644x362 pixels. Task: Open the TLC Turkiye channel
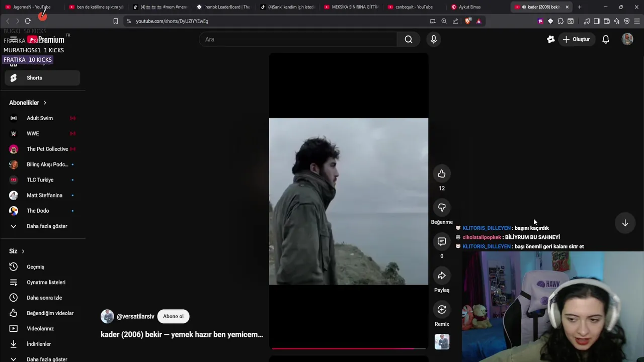[42, 180]
